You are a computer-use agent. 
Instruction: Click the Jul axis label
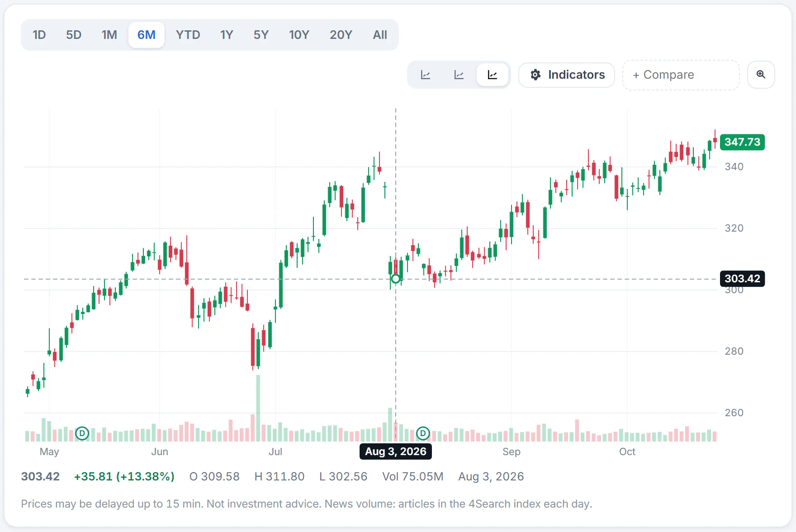tap(275, 451)
